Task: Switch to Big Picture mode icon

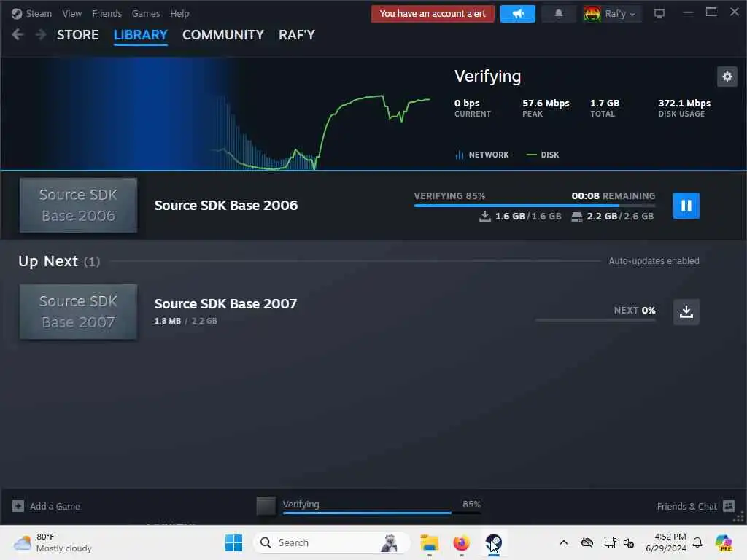Action: coord(659,14)
